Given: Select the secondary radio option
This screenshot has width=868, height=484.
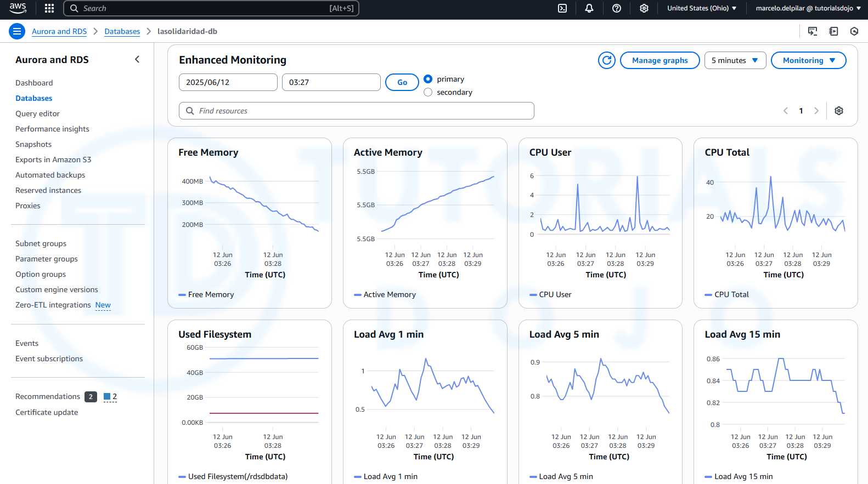Looking at the screenshot, I should click(x=428, y=92).
